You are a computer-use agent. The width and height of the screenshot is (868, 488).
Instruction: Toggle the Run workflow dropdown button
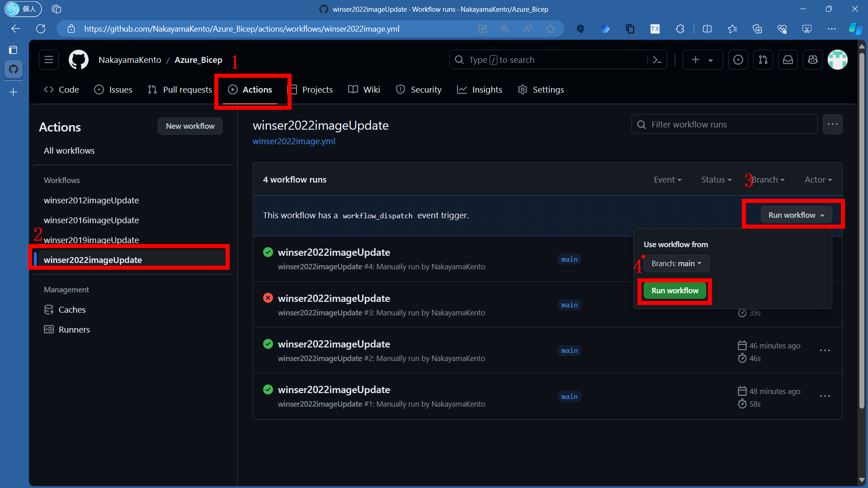pyautogui.click(x=796, y=216)
